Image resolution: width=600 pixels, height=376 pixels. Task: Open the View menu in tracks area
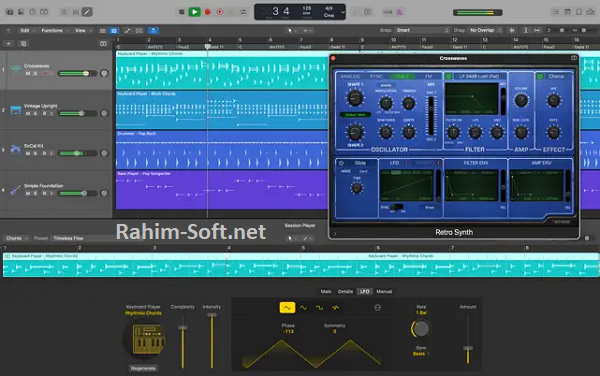[83, 30]
